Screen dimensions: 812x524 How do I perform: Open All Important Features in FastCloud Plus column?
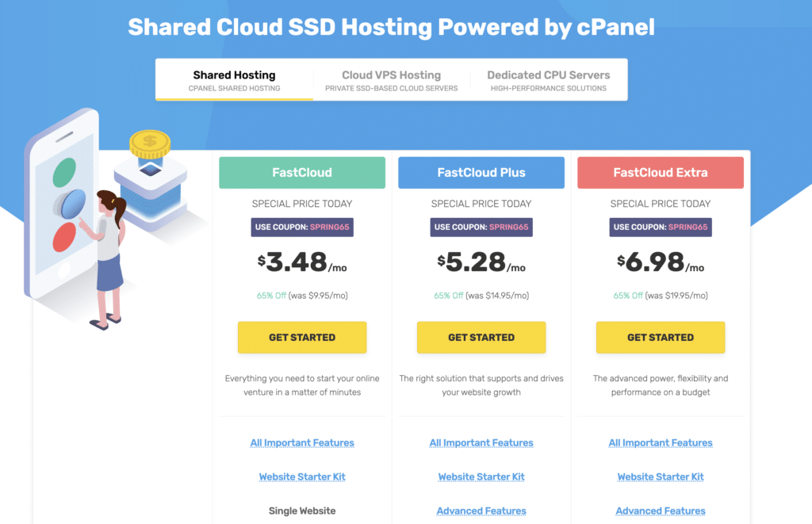481,442
